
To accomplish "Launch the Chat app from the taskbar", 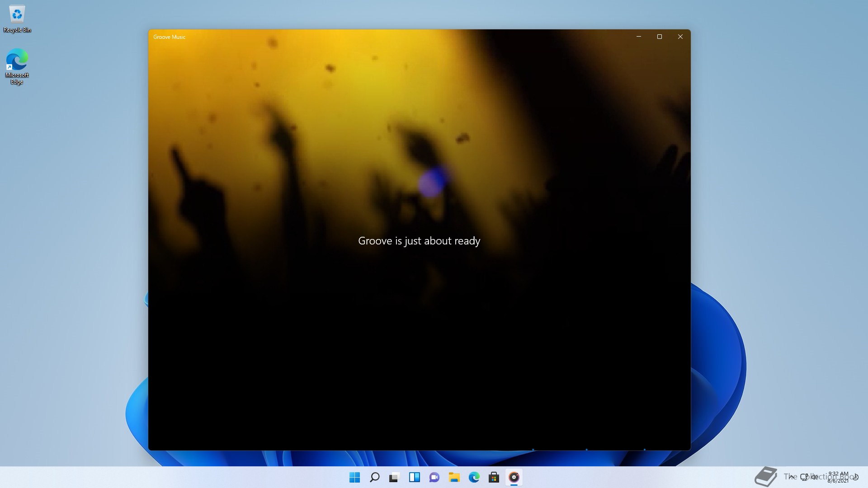I will 434,477.
